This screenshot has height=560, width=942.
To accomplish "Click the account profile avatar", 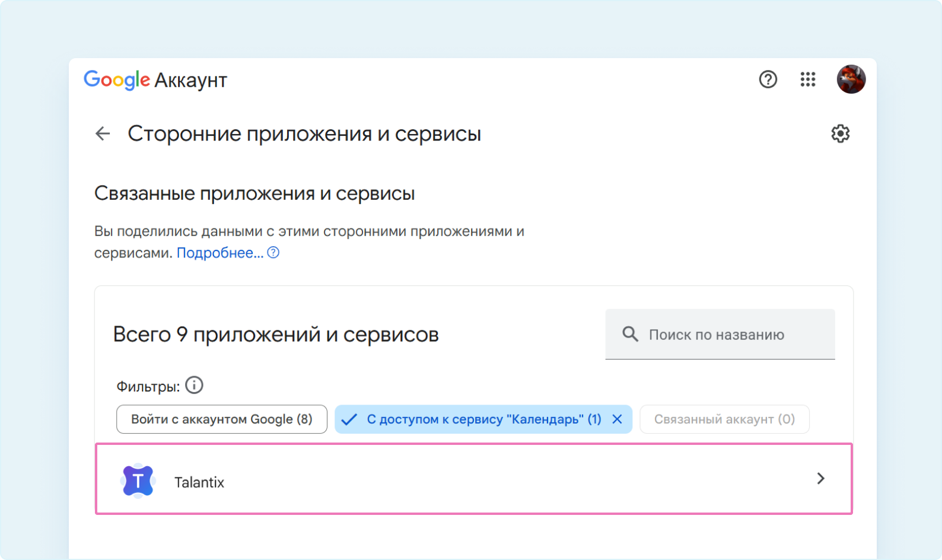I will tap(851, 79).
